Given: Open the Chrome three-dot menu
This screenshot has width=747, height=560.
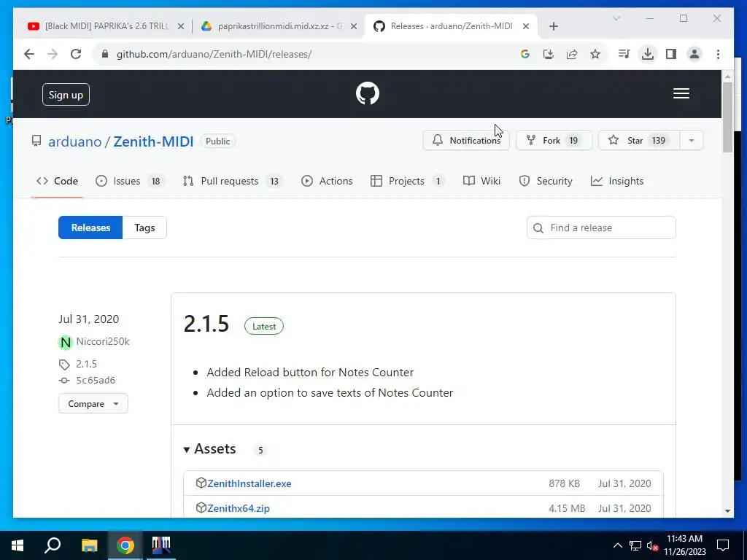Looking at the screenshot, I should coord(718,54).
